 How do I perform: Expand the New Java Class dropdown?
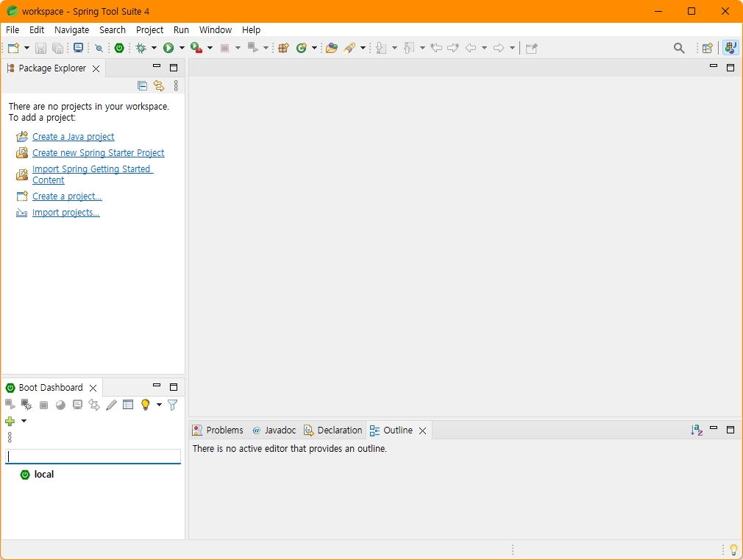(x=314, y=48)
